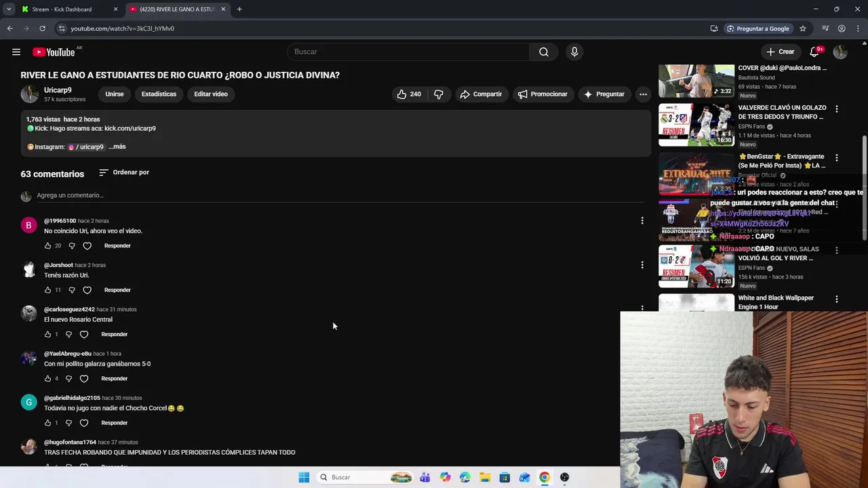Click the Preguntar sparkle button
The image size is (868, 488).
tap(604, 94)
